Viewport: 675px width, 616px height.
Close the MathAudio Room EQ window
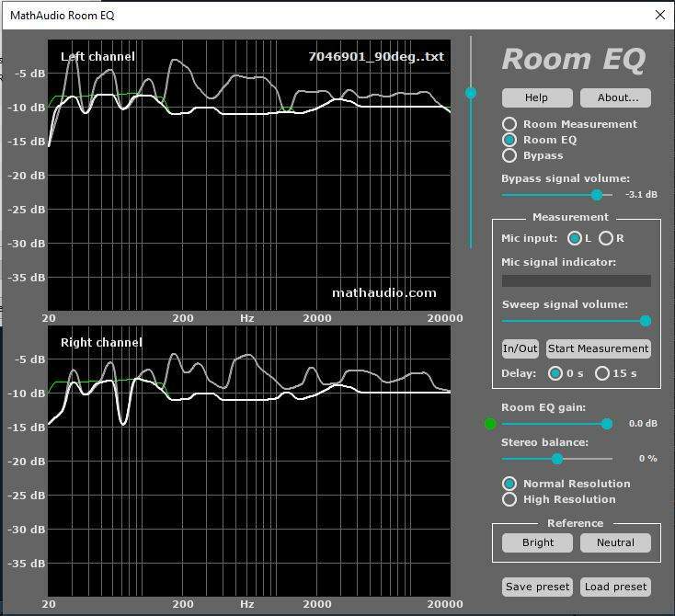click(660, 15)
